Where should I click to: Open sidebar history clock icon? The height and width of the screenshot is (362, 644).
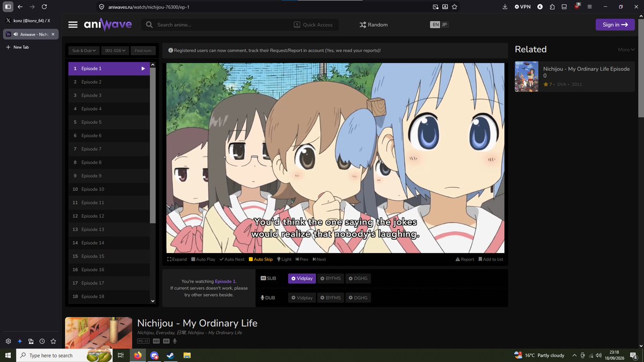point(42,341)
